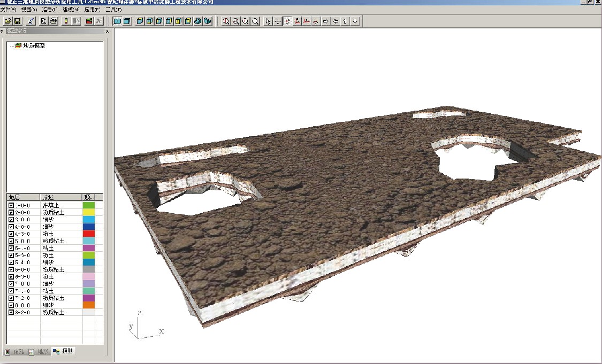Switch to the 钻孔 tab
The image size is (602, 364).
[x=14, y=352]
